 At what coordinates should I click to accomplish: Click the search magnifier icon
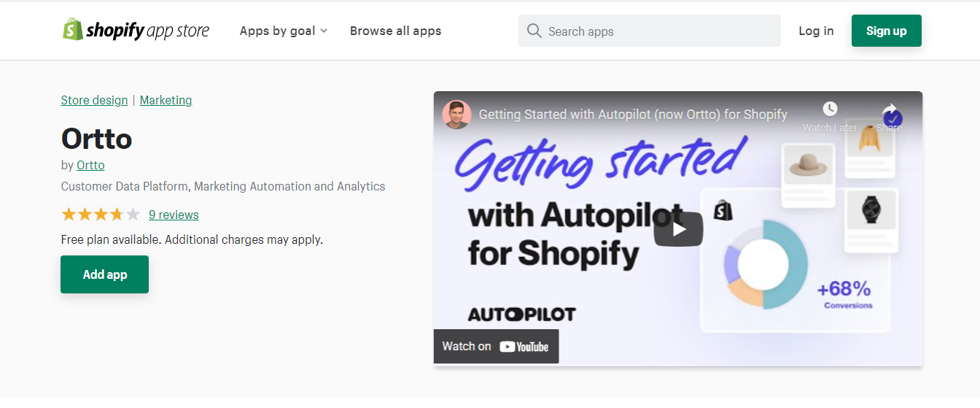click(x=534, y=31)
